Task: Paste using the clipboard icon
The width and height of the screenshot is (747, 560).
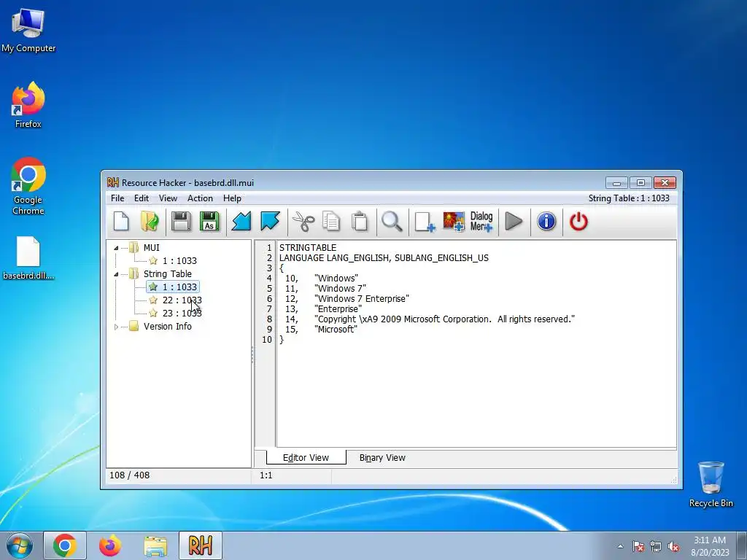Action: (x=360, y=222)
